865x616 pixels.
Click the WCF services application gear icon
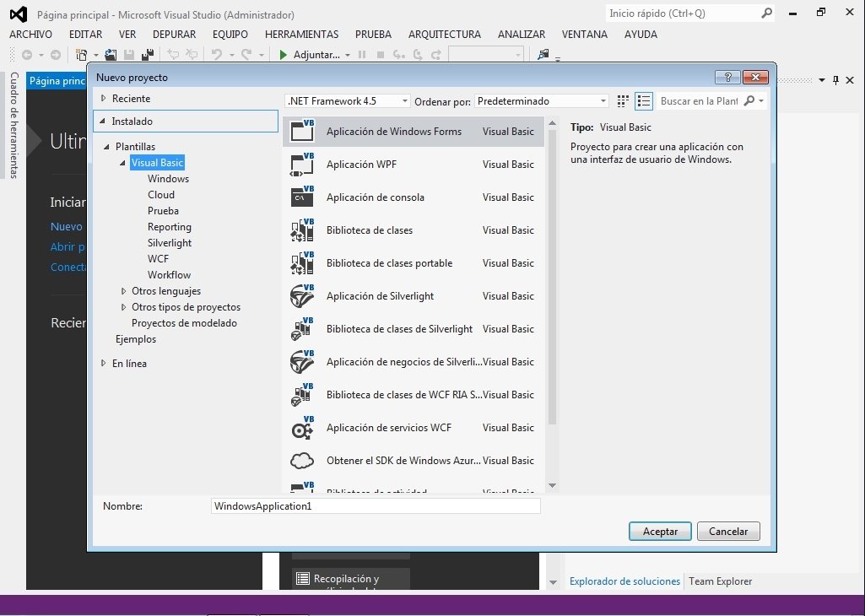click(x=302, y=428)
